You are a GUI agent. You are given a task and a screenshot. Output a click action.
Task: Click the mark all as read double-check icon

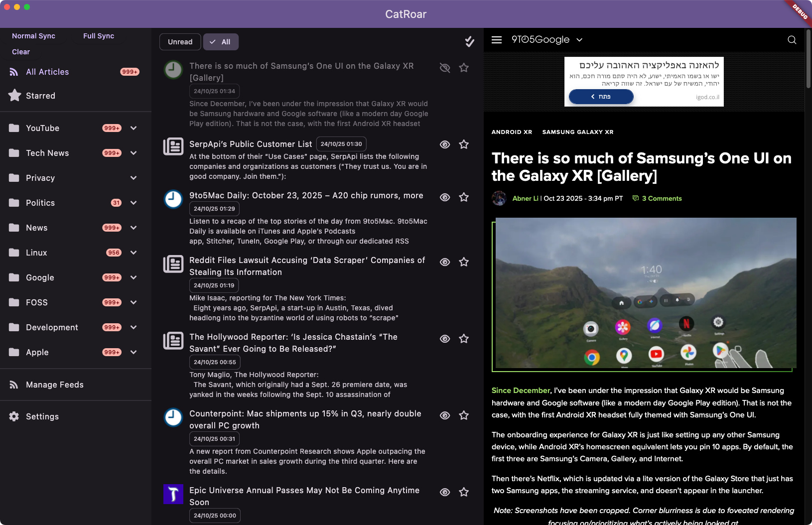469,42
